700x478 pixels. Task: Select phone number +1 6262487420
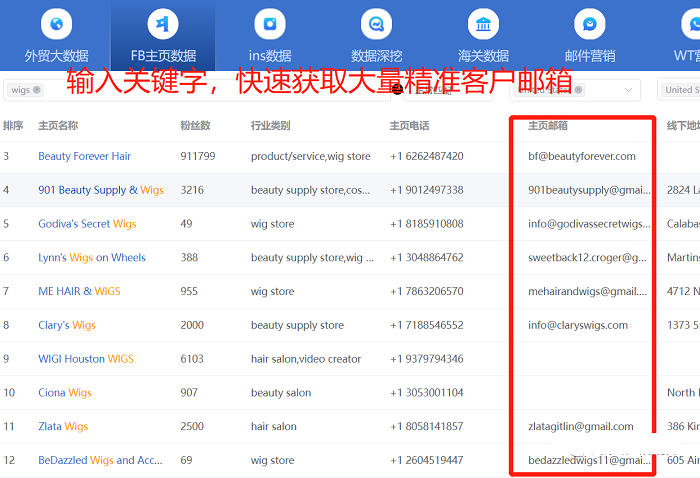coord(426,156)
